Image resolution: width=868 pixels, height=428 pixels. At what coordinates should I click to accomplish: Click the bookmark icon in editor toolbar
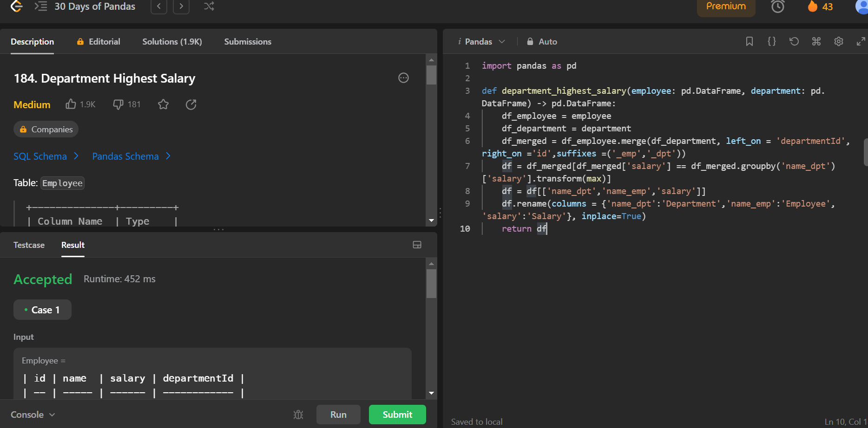(x=749, y=41)
